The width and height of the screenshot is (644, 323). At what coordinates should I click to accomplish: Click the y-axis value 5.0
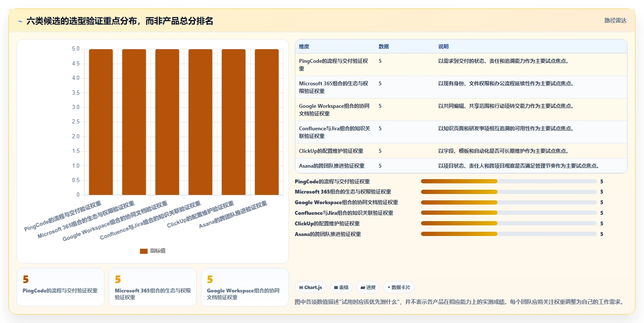(76, 49)
